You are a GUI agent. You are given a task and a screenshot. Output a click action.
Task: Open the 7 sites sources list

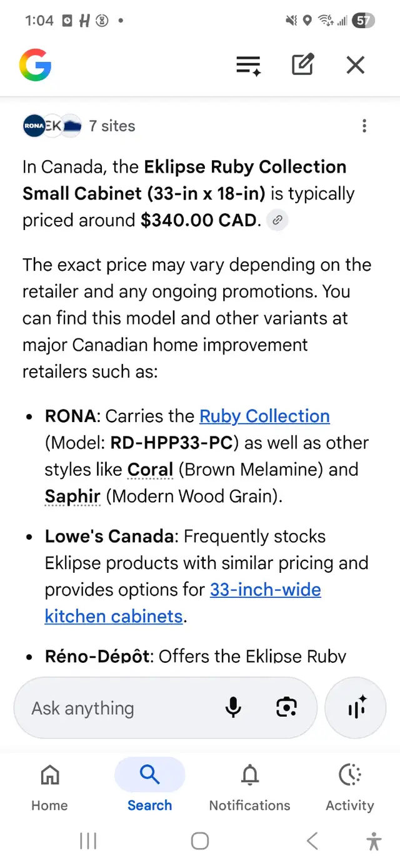click(x=79, y=126)
